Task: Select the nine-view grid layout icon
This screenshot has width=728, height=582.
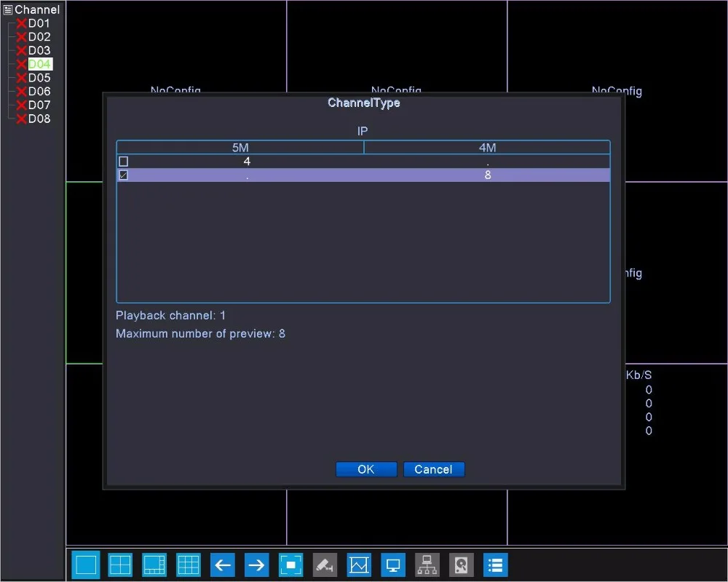Action: (189, 565)
